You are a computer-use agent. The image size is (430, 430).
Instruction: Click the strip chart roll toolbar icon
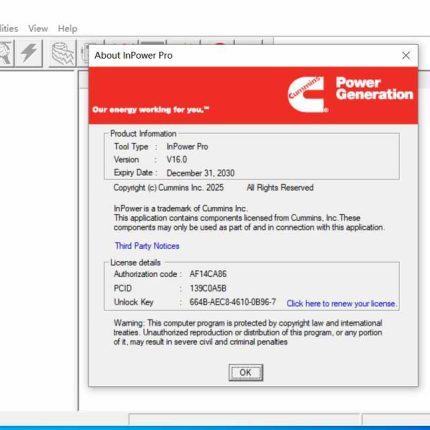coord(62,53)
